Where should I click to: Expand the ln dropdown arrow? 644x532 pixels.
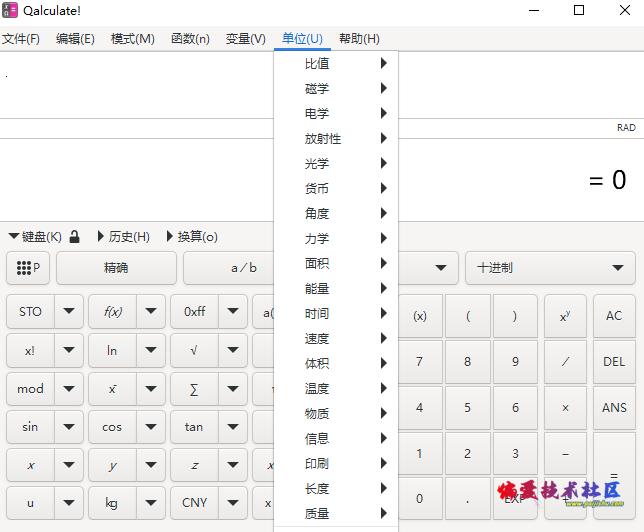(x=151, y=350)
